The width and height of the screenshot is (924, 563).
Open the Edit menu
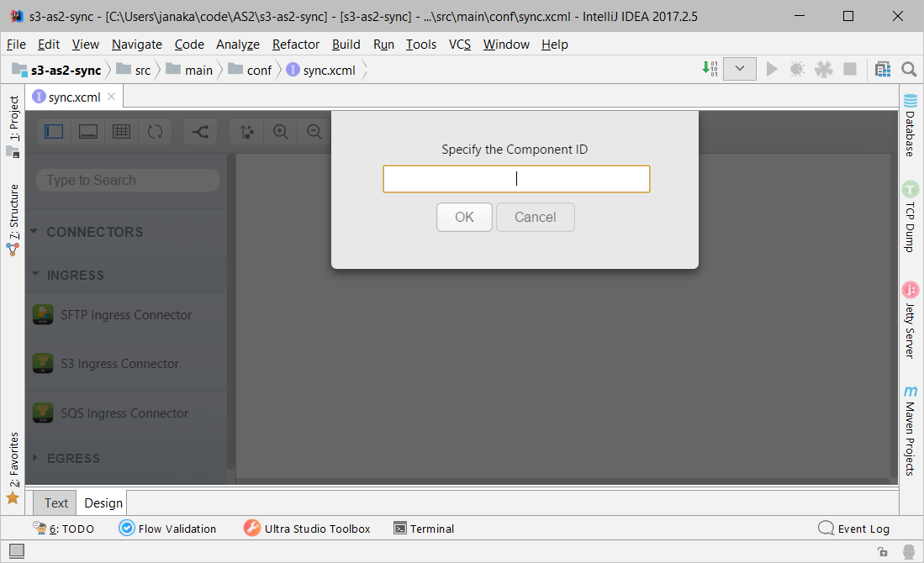pyautogui.click(x=48, y=45)
